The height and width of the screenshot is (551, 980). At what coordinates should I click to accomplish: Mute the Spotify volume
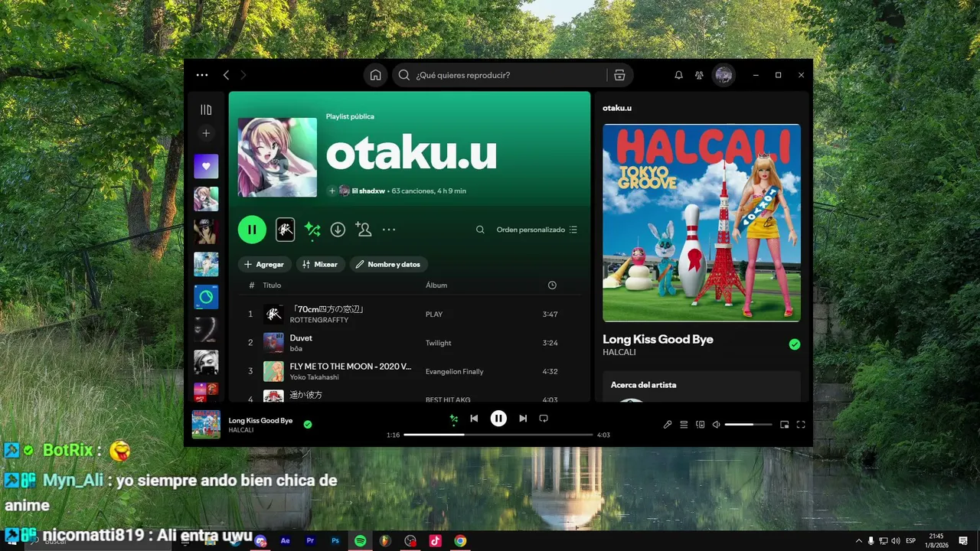point(716,425)
